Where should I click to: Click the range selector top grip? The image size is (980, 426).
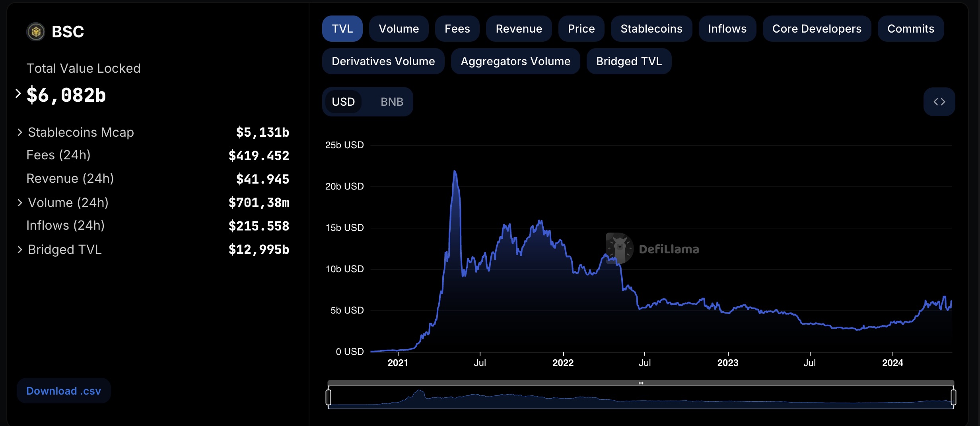[641, 383]
